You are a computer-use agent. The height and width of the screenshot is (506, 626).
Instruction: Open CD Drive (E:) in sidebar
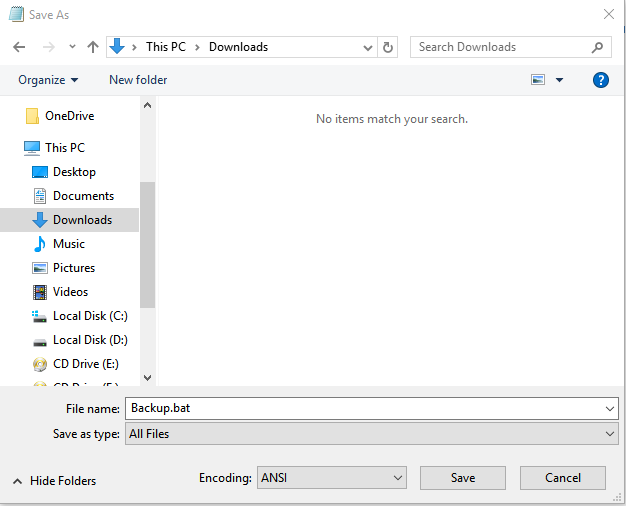pos(86,364)
